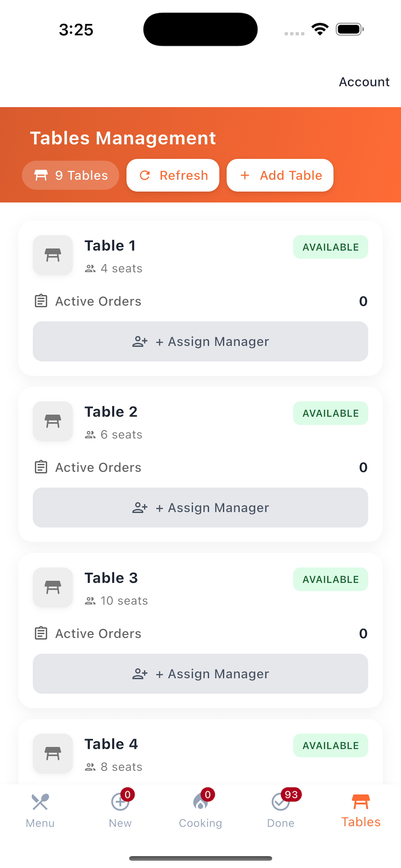Tap the Active Orders clipboard icon for Table 1
Image resolution: width=401 pixels, height=868 pixels.
click(41, 301)
